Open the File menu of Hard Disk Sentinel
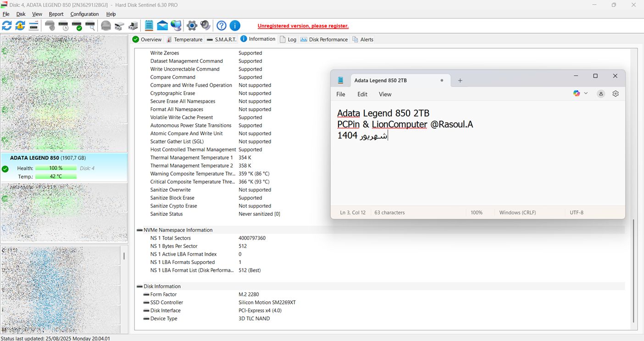The image size is (644, 341). point(6,14)
